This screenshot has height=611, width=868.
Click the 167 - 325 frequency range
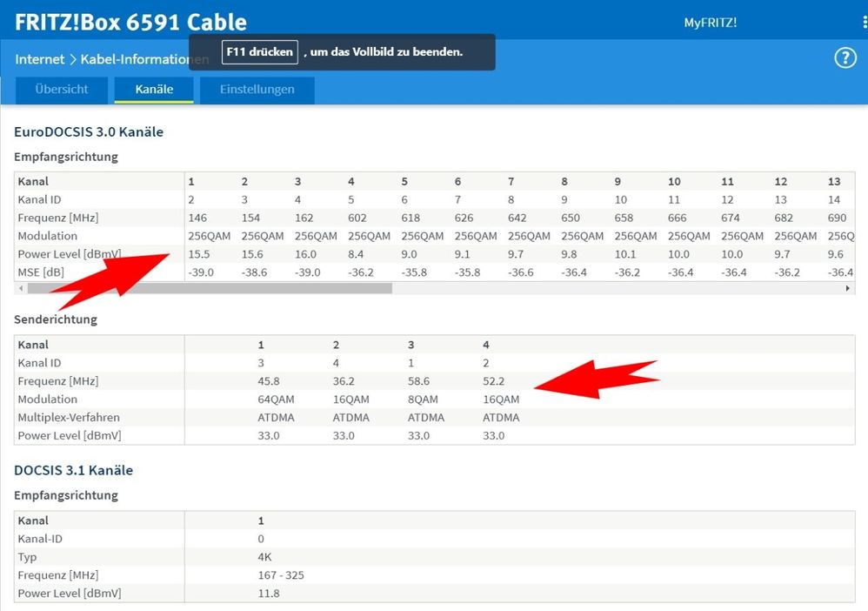click(281, 575)
